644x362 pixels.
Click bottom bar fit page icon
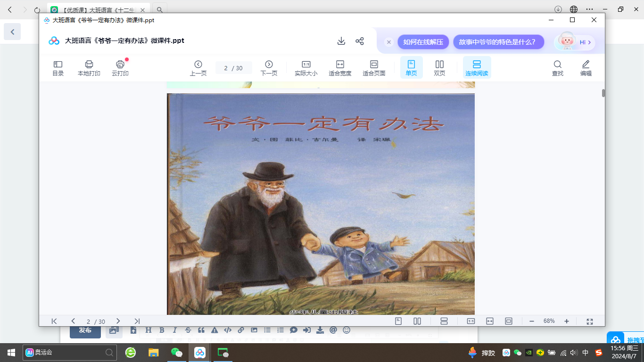(x=509, y=321)
